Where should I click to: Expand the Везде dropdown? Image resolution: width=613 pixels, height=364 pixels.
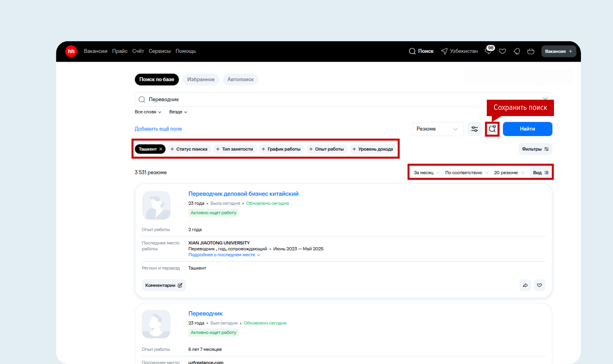coord(178,112)
